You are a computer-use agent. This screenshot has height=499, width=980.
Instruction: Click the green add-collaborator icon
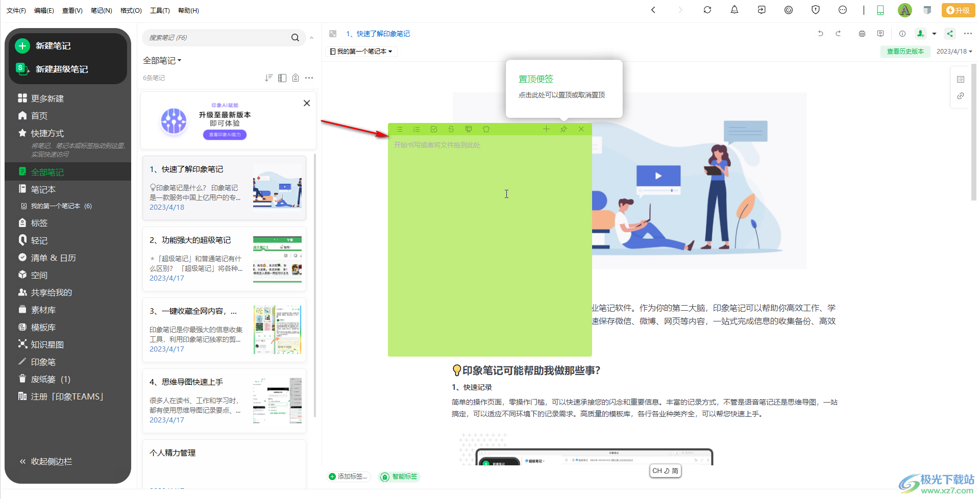(x=920, y=34)
